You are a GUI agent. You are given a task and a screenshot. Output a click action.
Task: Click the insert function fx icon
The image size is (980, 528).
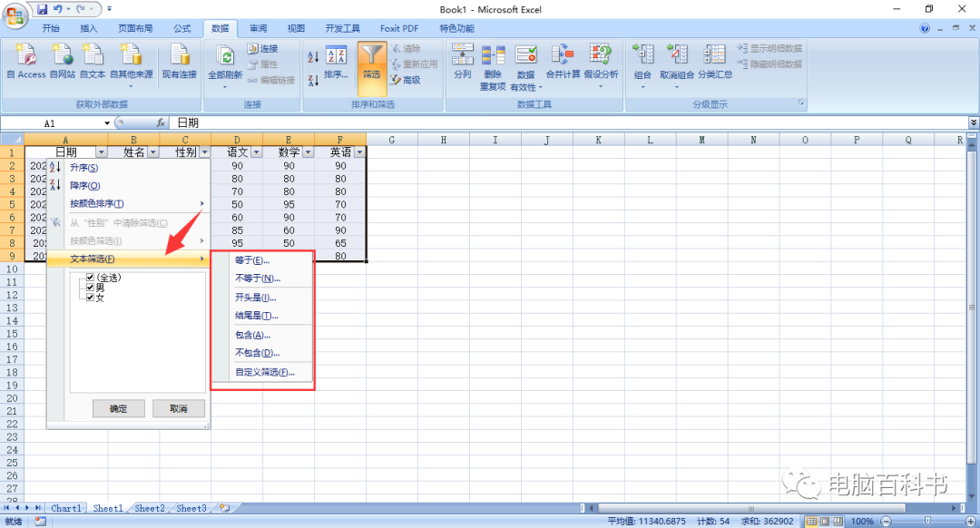coord(161,123)
